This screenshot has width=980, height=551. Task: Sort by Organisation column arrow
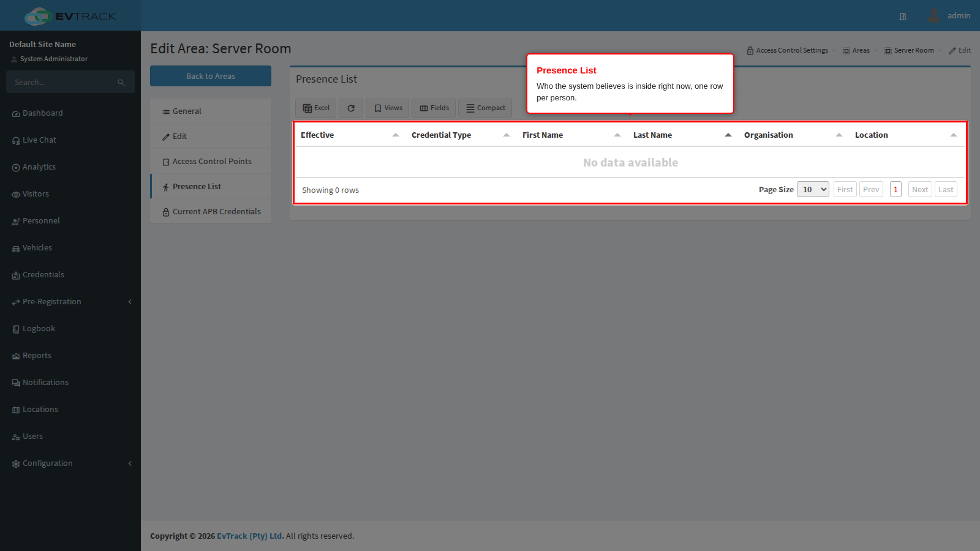pyautogui.click(x=839, y=135)
